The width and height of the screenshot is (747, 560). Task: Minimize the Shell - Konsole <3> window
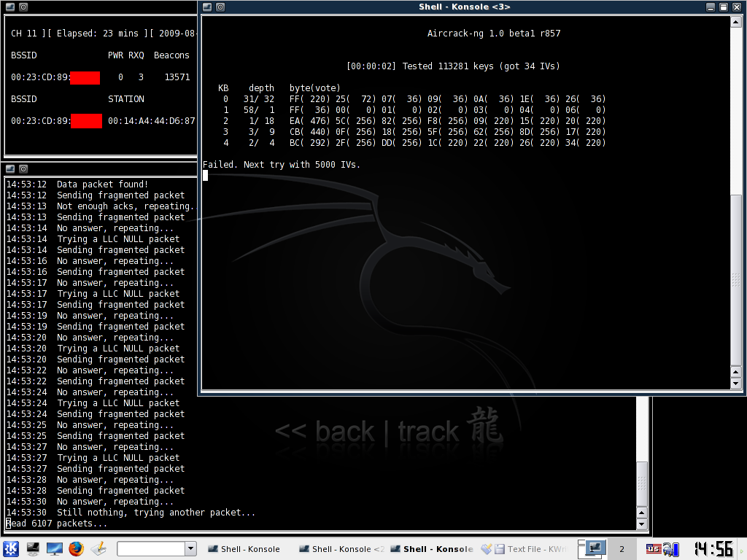(711, 7)
